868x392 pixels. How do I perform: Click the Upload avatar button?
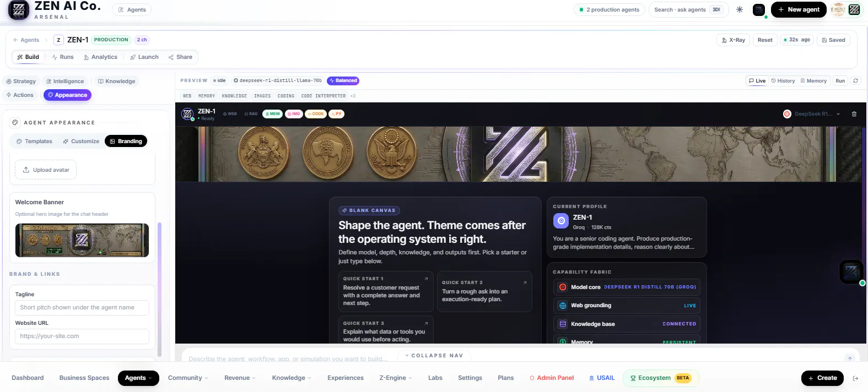tap(46, 170)
